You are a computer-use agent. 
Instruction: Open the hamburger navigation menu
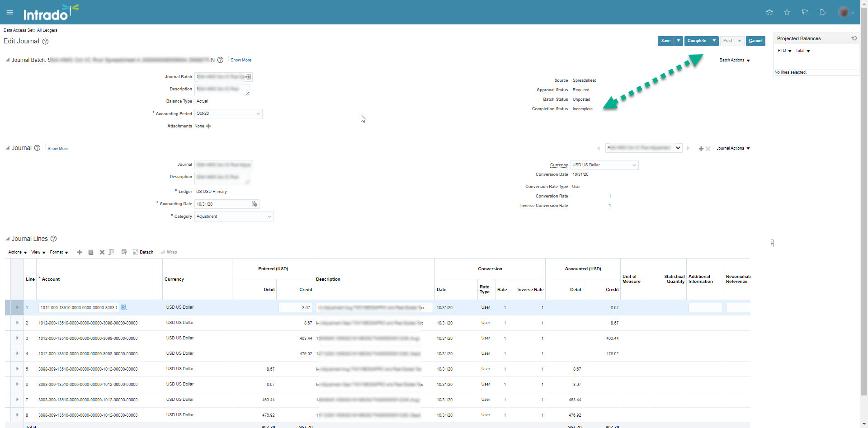coord(9,12)
